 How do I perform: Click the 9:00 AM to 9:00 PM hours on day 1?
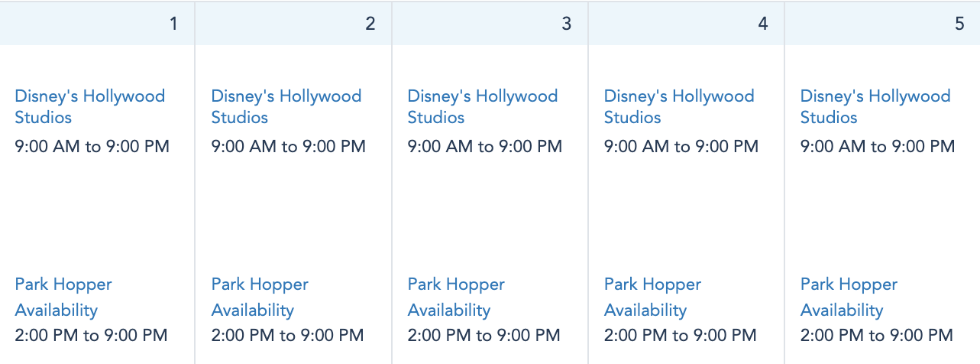(x=92, y=146)
